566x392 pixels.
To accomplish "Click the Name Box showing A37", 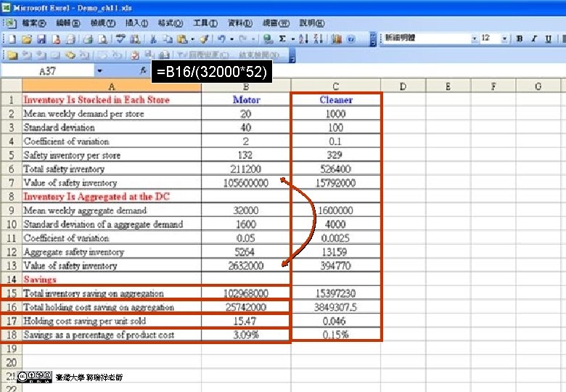I will (x=47, y=70).
